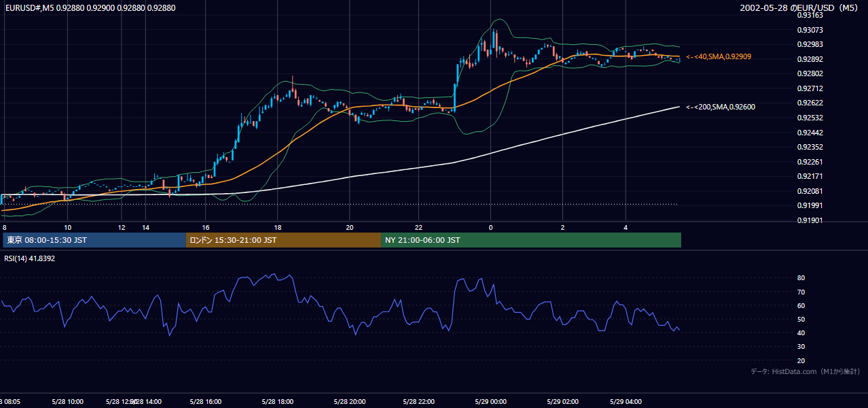Click RSI scale level 30
This screenshot has width=868, height=408.
(x=801, y=347)
